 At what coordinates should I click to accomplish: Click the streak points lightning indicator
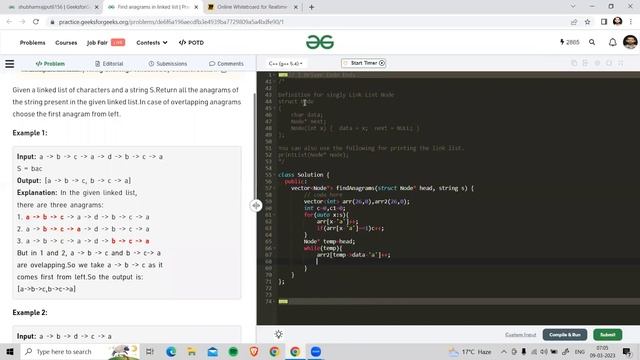(x=569, y=42)
